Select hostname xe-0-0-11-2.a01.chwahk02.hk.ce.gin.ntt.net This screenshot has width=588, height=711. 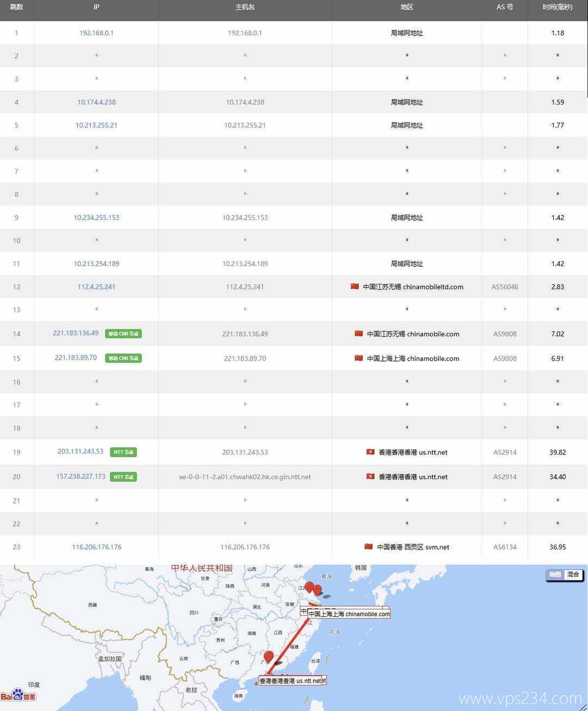(x=245, y=477)
